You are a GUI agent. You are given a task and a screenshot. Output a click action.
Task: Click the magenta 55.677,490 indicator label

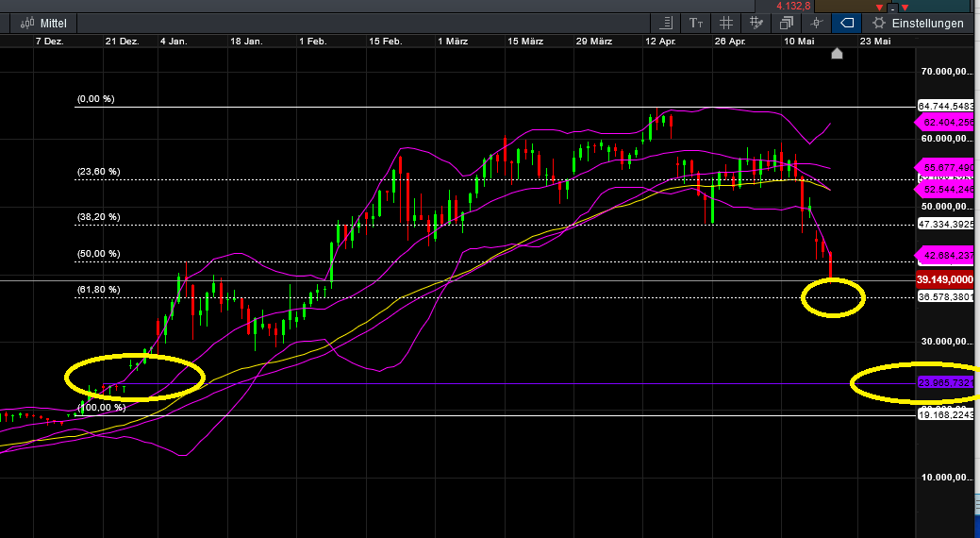click(945, 168)
